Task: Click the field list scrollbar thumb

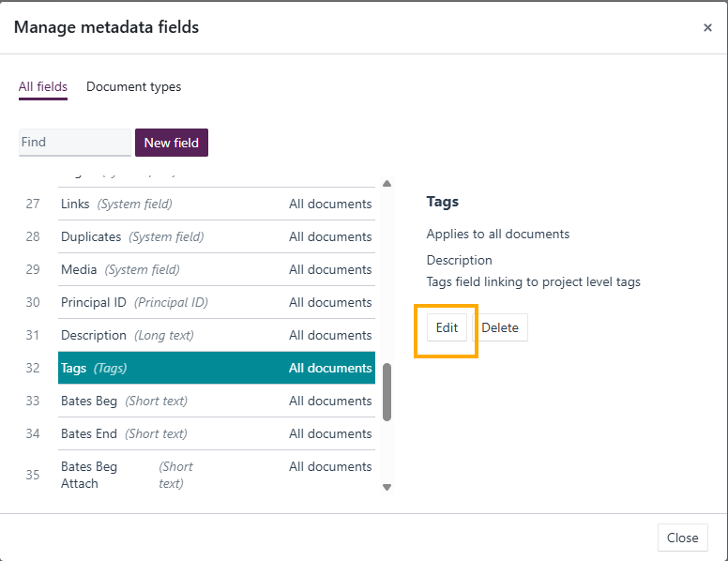Action: pos(387,392)
